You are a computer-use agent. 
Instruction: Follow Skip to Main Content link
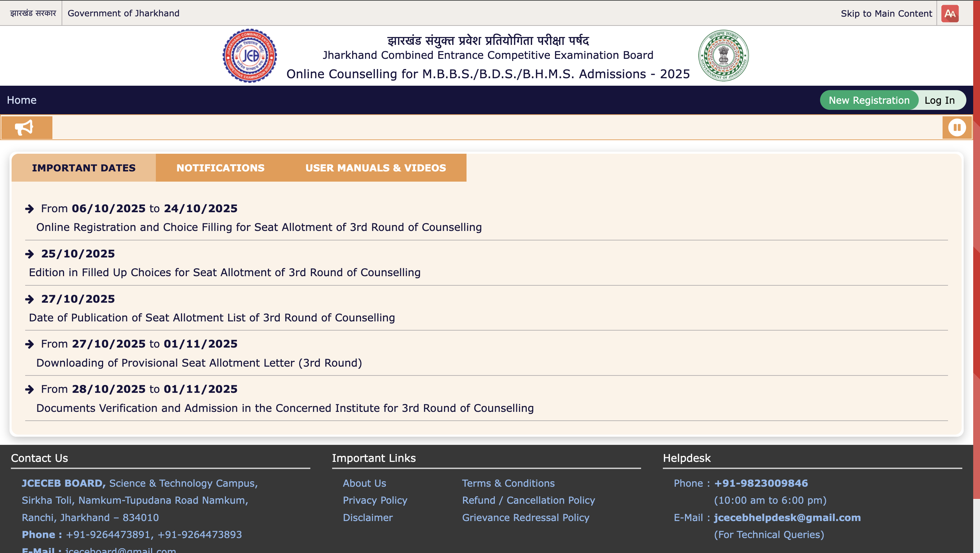click(x=886, y=13)
